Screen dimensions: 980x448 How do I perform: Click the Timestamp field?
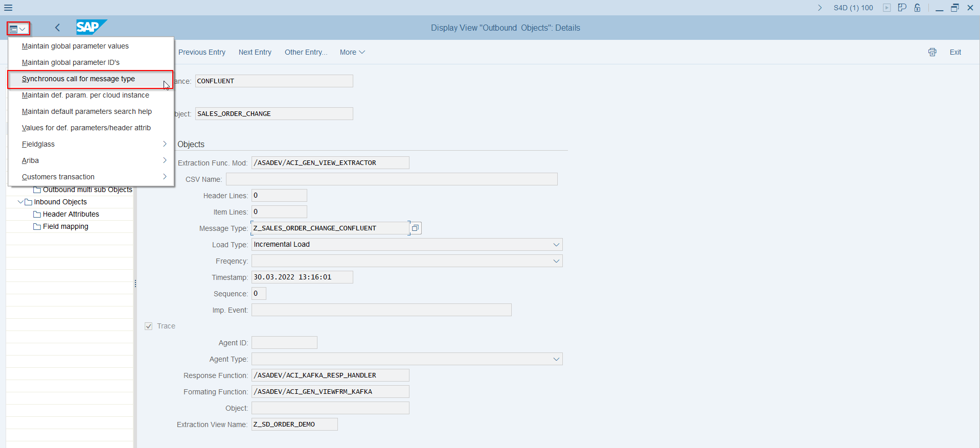point(302,277)
